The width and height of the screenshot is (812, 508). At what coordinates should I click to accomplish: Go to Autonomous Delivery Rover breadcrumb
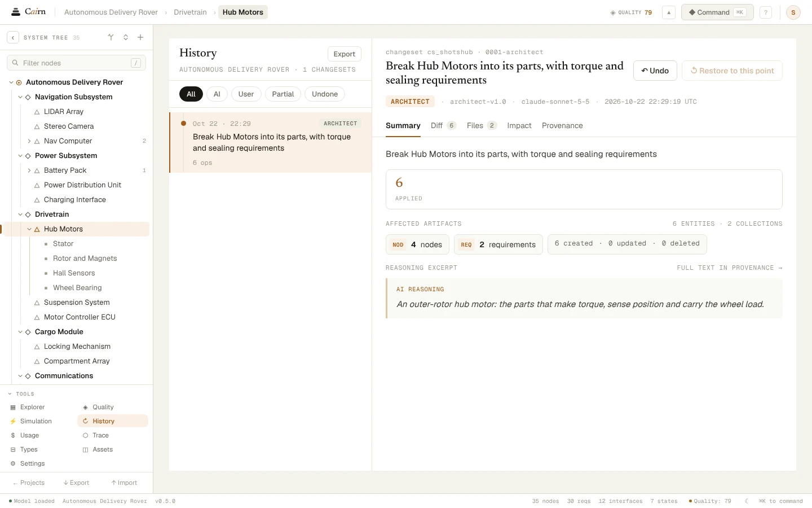pyautogui.click(x=111, y=12)
